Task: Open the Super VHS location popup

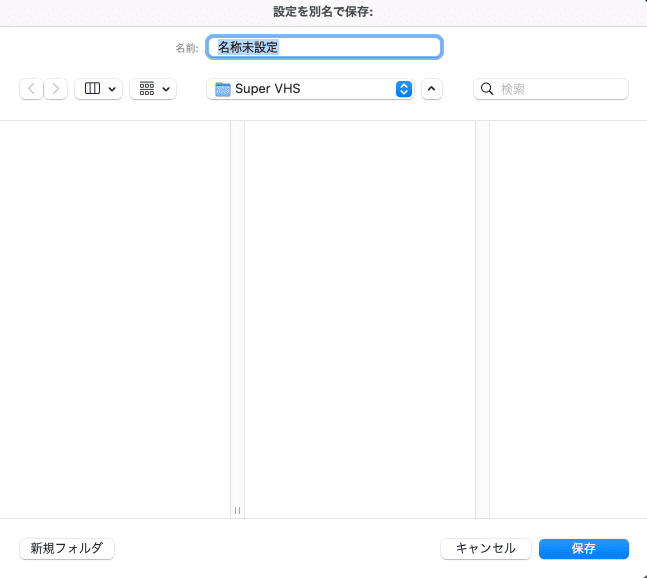Action: pos(310,89)
